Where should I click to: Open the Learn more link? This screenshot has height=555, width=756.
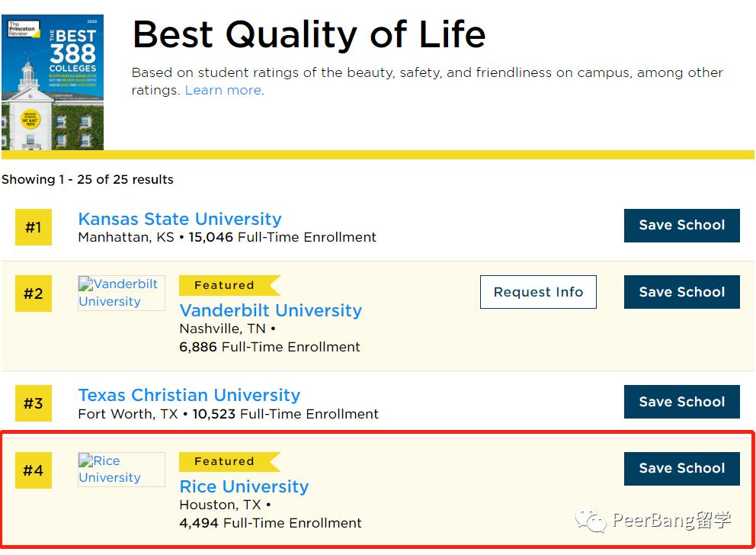(223, 91)
